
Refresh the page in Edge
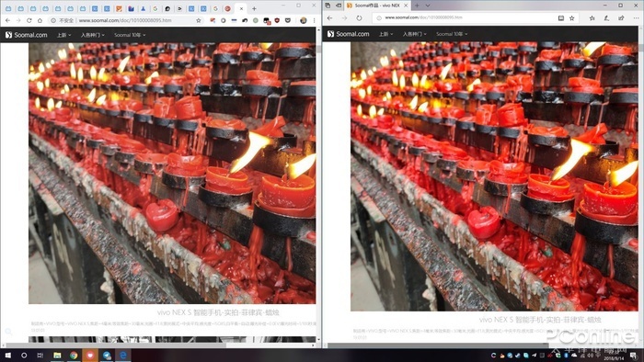(x=359, y=18)
